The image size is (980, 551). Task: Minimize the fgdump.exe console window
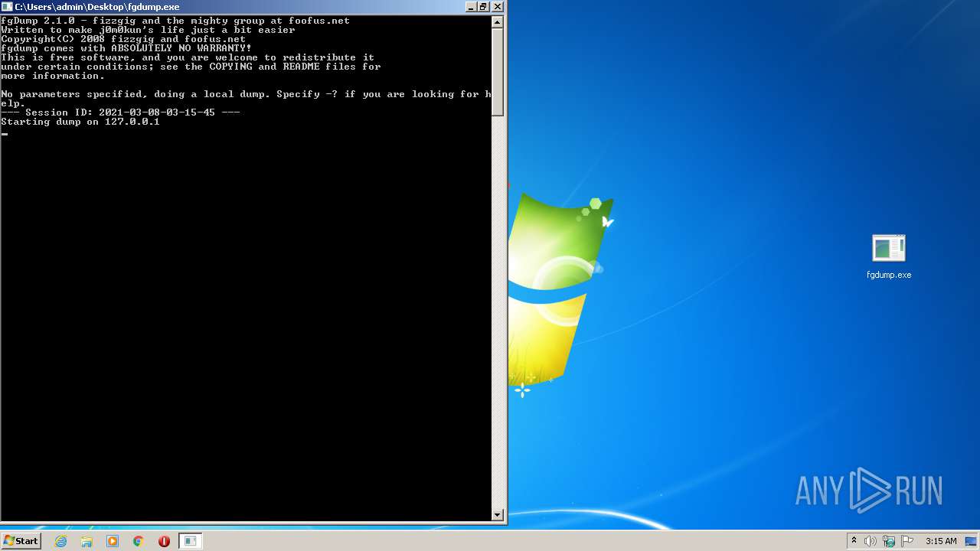(470, 6)
